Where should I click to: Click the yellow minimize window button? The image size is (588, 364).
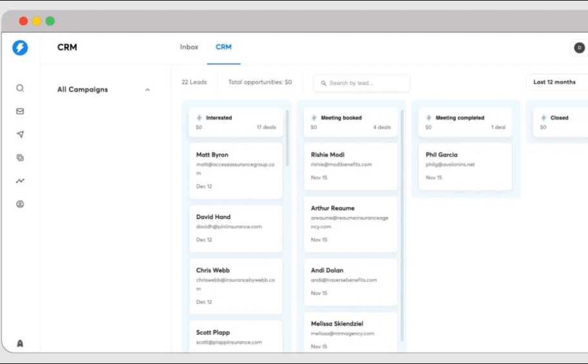37,21
